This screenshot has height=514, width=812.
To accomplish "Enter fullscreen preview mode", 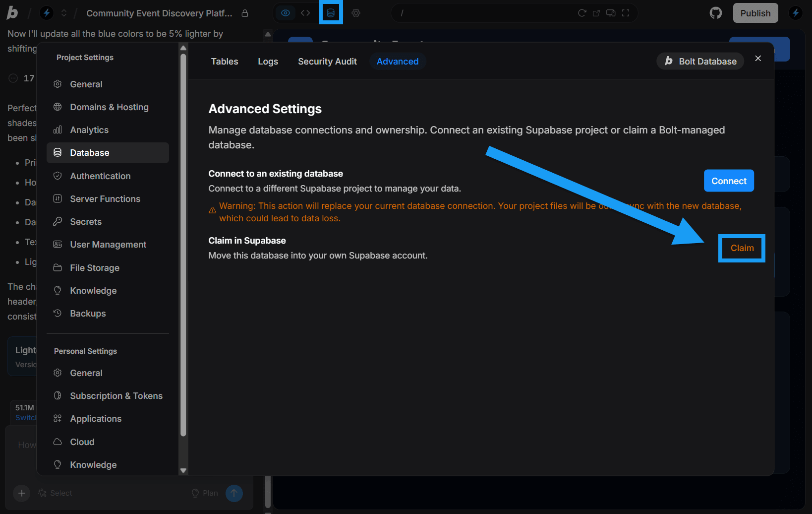I will point(626,13).
